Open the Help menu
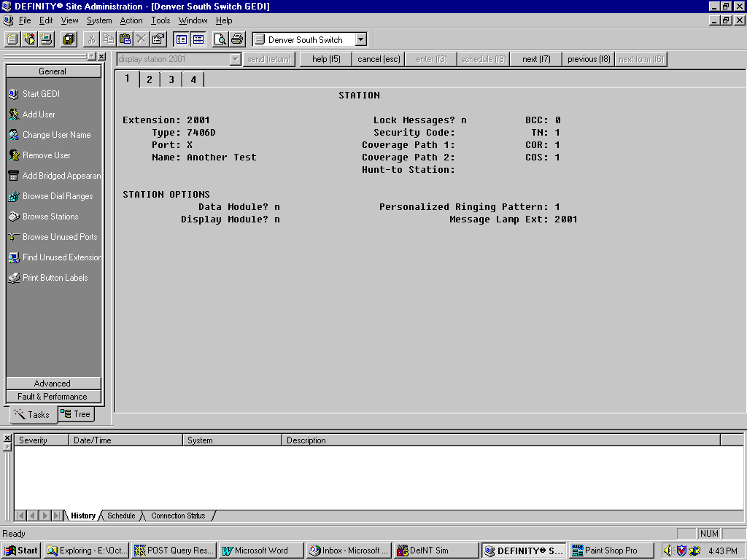This screenshot has width=747, height=560. click(x=224, y=20)
